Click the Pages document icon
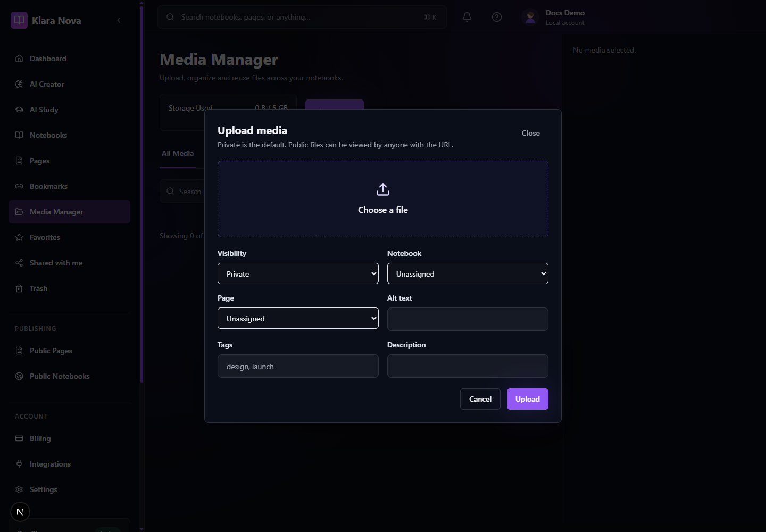This screenshot has height=532, width=766. (x=19, y=161)
